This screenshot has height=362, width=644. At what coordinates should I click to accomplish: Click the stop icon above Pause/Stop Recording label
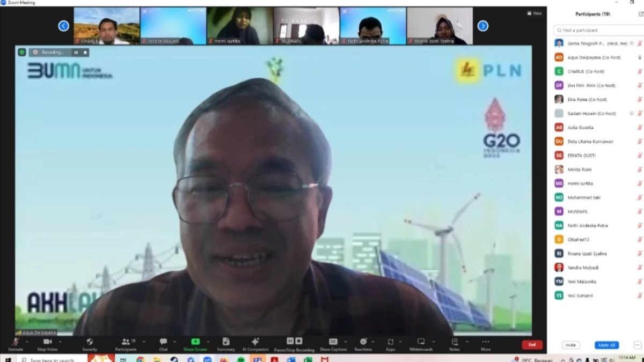(298, 341)
